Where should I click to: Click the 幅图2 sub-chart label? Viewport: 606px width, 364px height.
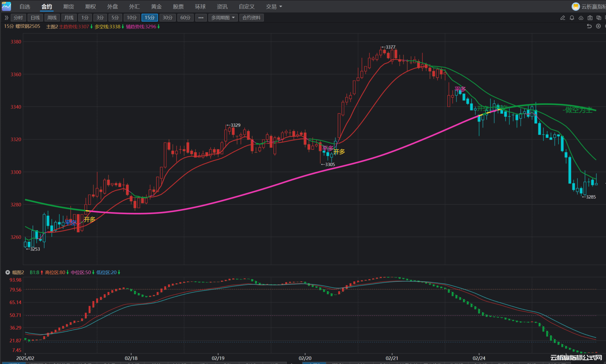[x=18, y=272]
